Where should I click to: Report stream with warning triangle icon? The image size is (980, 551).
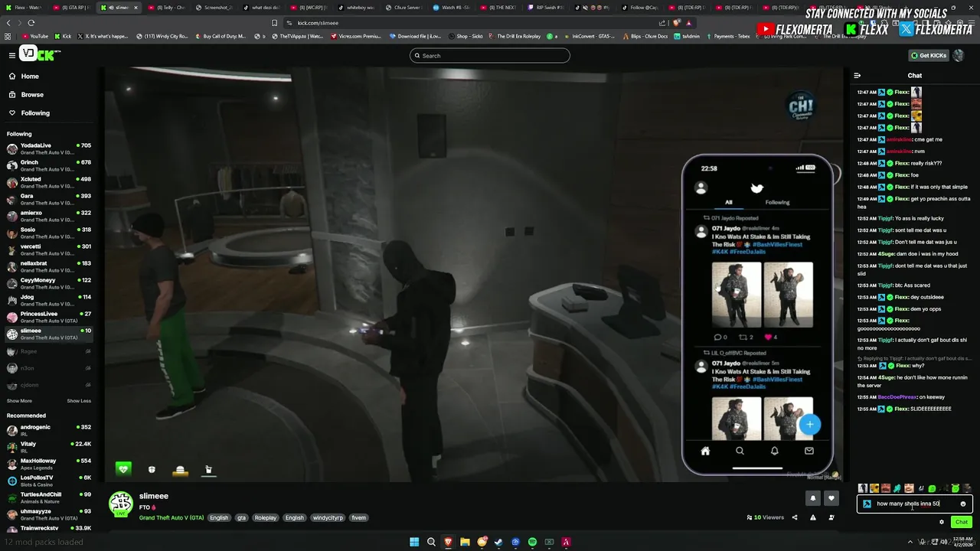(813, 517)
